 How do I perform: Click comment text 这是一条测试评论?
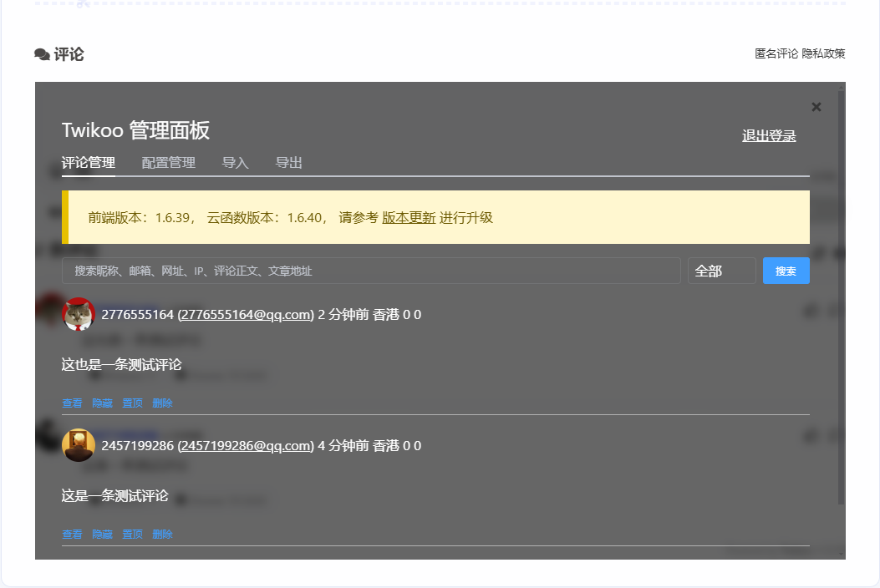[x=114, y=496]
